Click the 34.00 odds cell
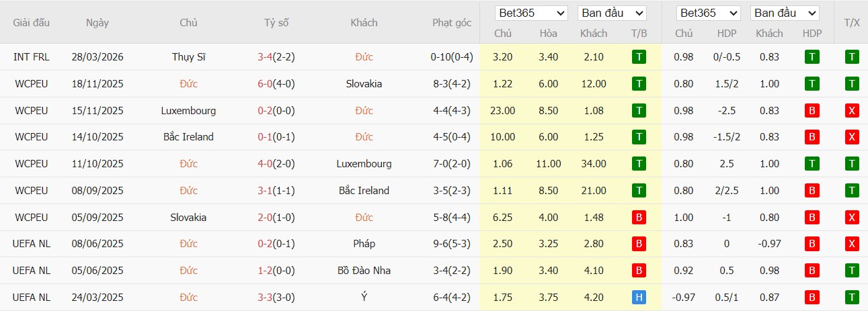868x311 pixels. coord(593,164)
